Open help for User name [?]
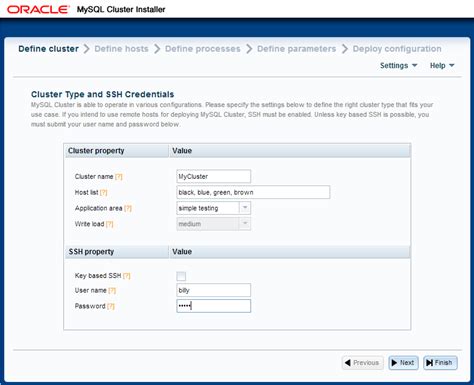474x385 pixels. pos(112,290)
